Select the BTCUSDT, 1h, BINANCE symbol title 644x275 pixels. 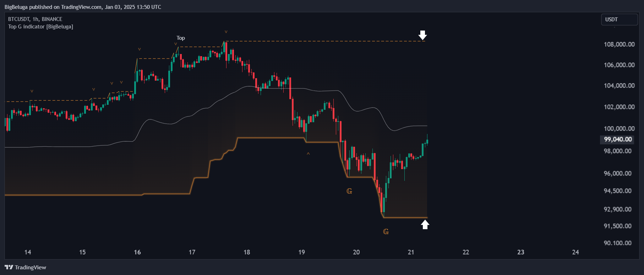(x=35, y=19)
